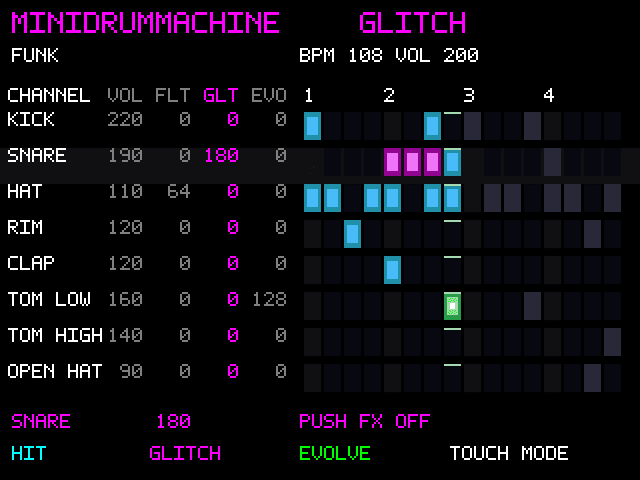The height and width of the screenshot is (480, 640).
Task: Toggle the active Kick step 7 cell
Action: [432, 126]
